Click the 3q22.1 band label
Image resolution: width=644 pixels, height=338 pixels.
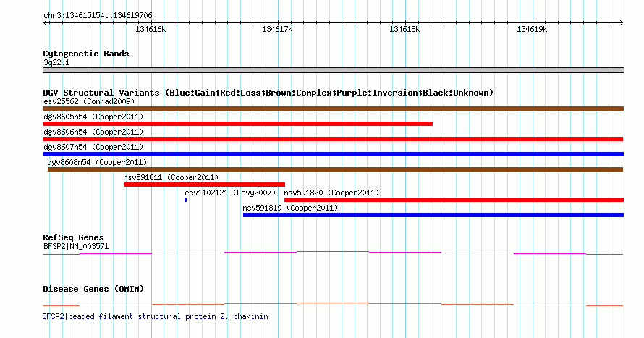[56, 62]
